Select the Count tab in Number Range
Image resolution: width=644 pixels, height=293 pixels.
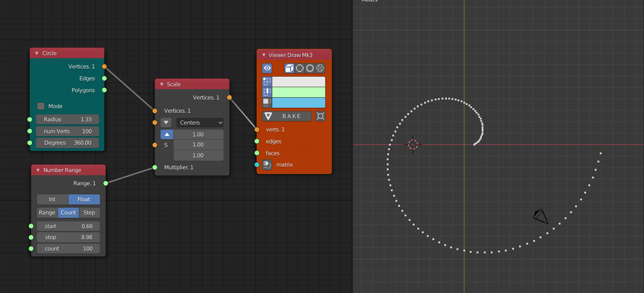click(68, 213)
